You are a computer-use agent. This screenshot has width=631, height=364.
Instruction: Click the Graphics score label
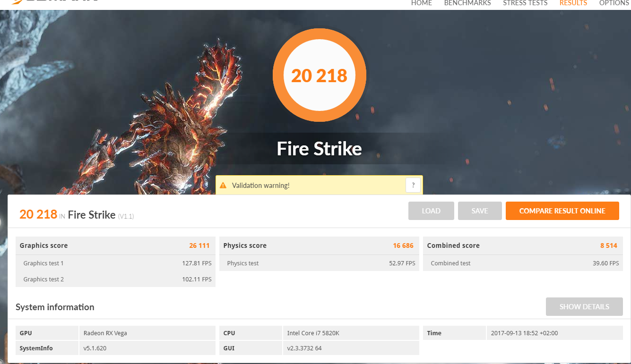[x=43, y=245]
